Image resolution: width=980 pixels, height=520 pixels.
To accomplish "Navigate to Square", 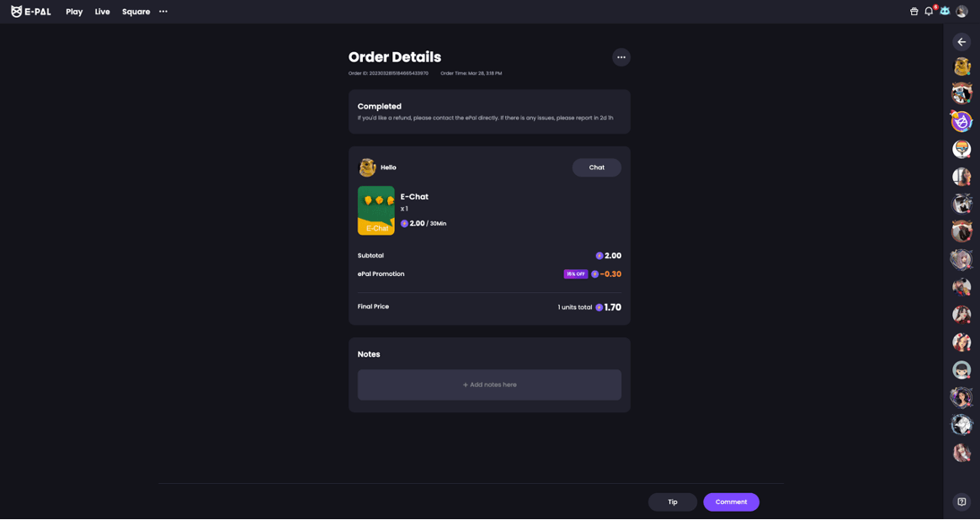I will 136,12.
